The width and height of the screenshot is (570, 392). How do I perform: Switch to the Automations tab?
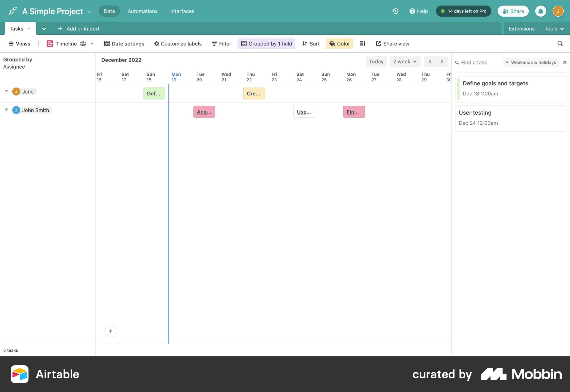pos(142,11)
